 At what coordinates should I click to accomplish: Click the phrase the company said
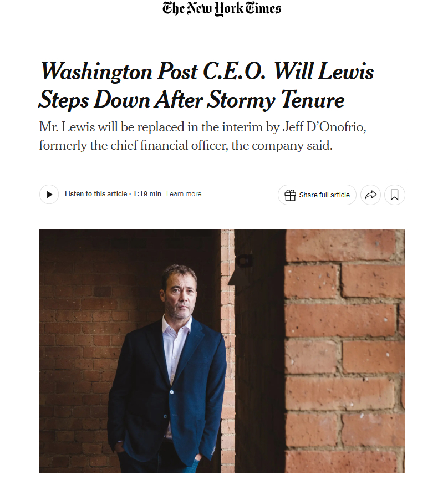point(288,146)
